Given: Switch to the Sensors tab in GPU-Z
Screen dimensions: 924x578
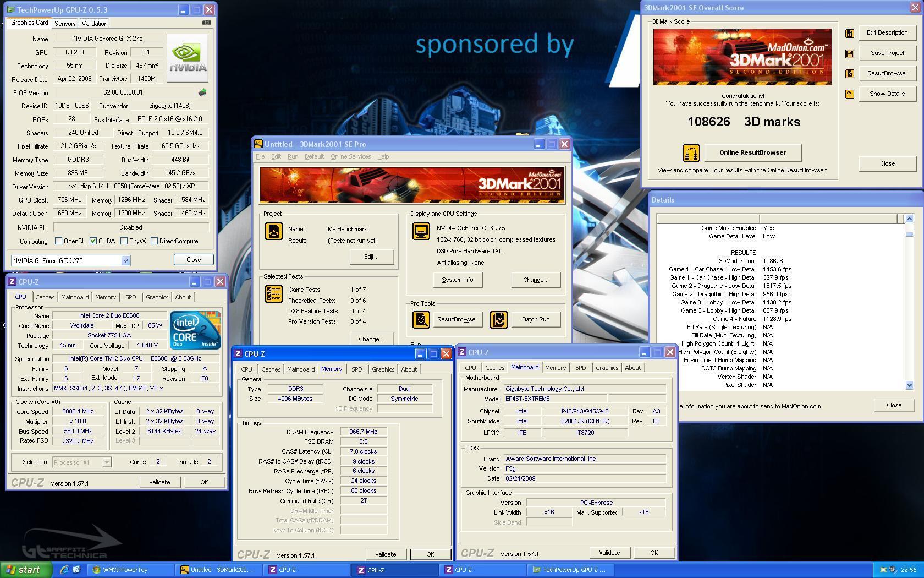Looking at the screenshot, I should click(65, 23).
